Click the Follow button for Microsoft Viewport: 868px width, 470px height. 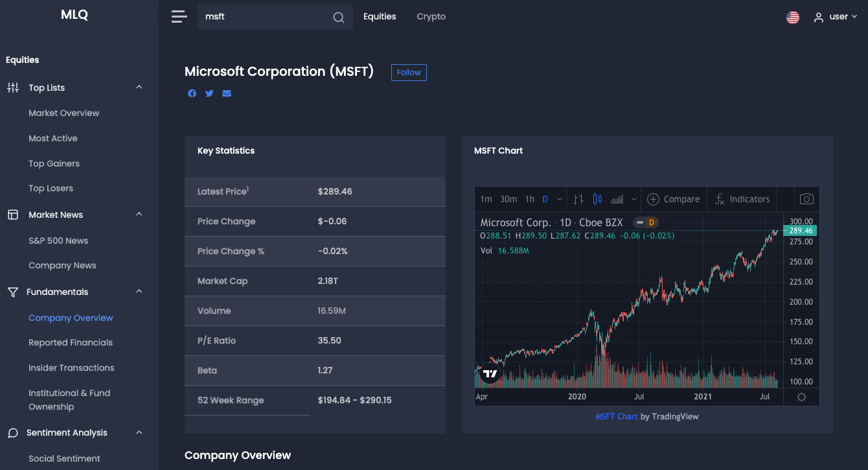pyautogui.click(x=409, y=72)
